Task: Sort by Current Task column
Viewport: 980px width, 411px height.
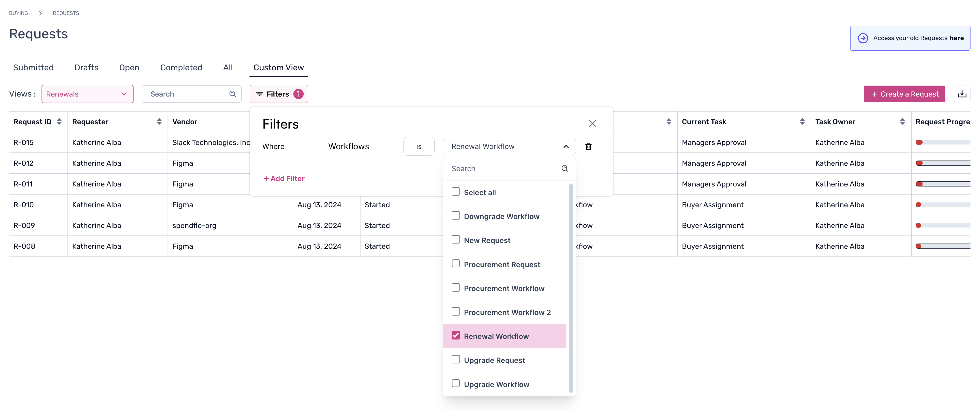Action: 802,122
